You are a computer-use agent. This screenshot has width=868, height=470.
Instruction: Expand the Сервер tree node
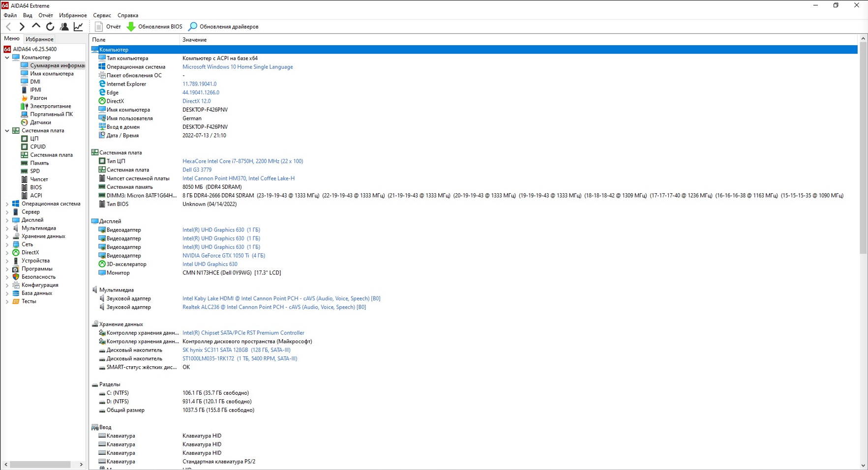(7, 212)
